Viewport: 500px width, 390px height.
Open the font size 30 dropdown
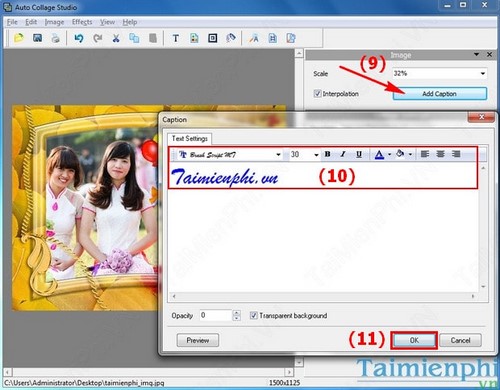click(316, 155)
